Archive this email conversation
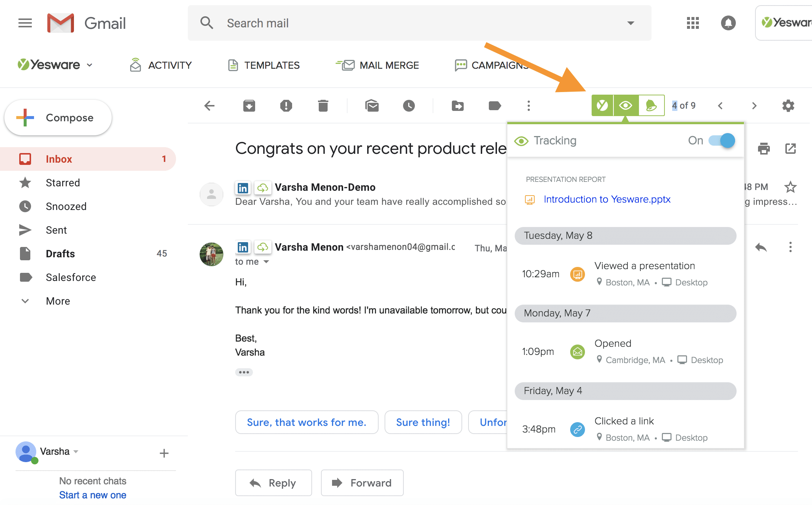Viewport: 812px width, 505px height. click(249, 106)
